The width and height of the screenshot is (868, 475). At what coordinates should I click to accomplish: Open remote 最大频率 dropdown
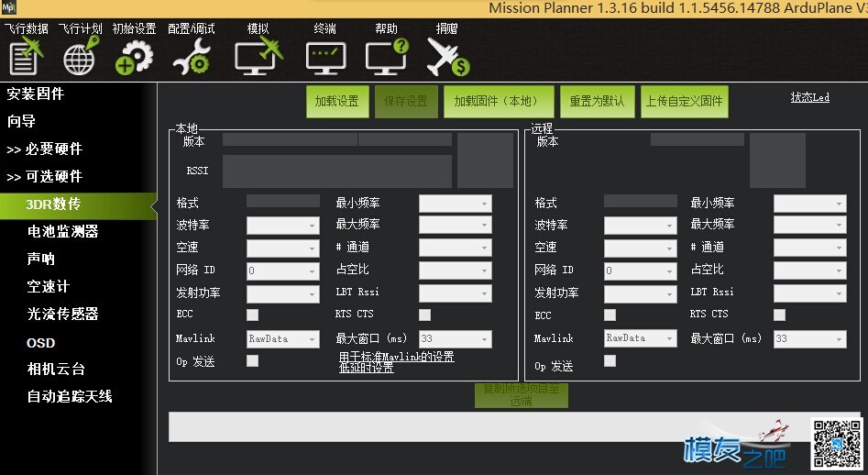coord(810,225)
